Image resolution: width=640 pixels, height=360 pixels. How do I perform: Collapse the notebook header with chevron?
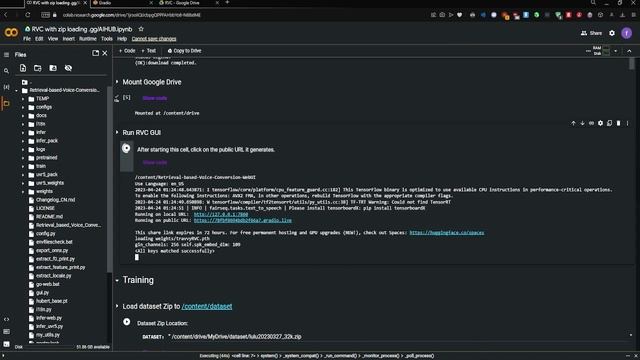629,51
